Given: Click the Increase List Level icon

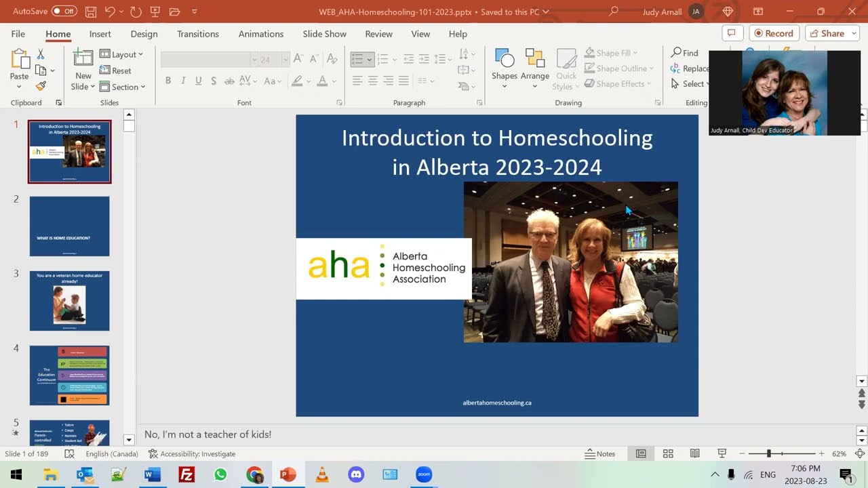Looking at the screenshot, I should click(424, 60).
